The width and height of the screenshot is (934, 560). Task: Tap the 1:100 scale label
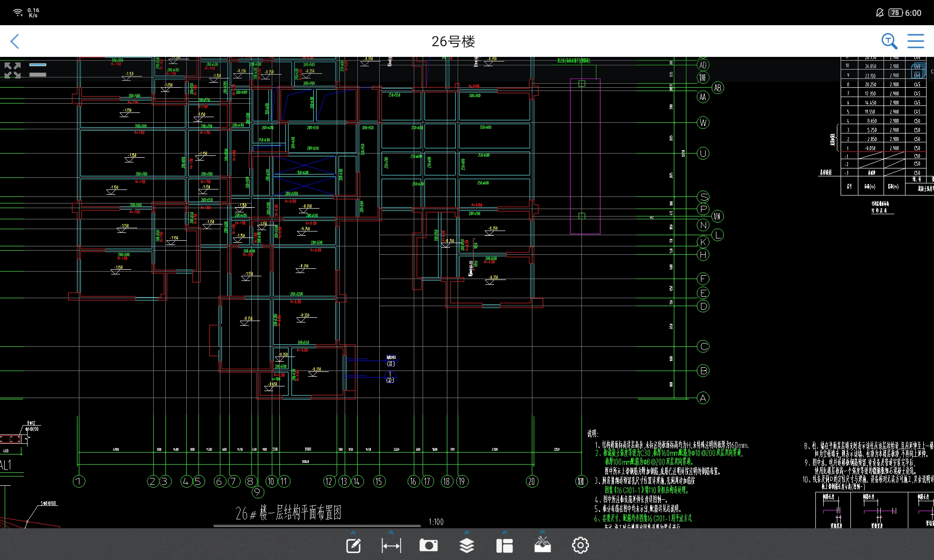436,522
